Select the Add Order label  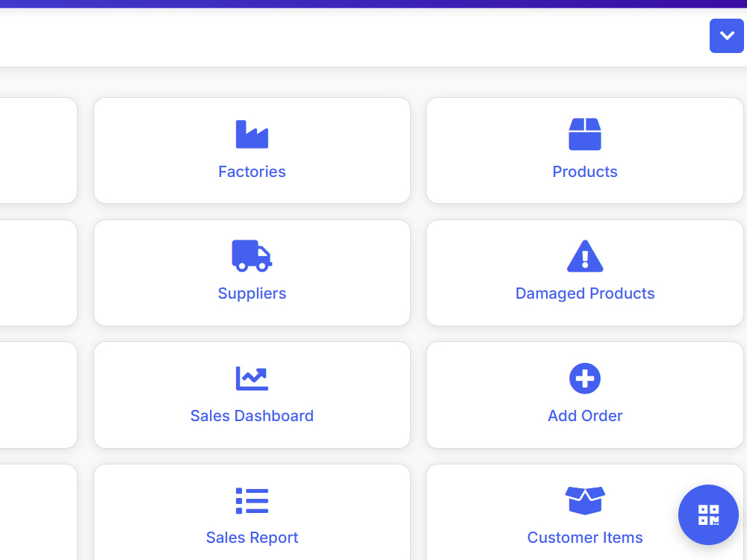tap(585, 416)
